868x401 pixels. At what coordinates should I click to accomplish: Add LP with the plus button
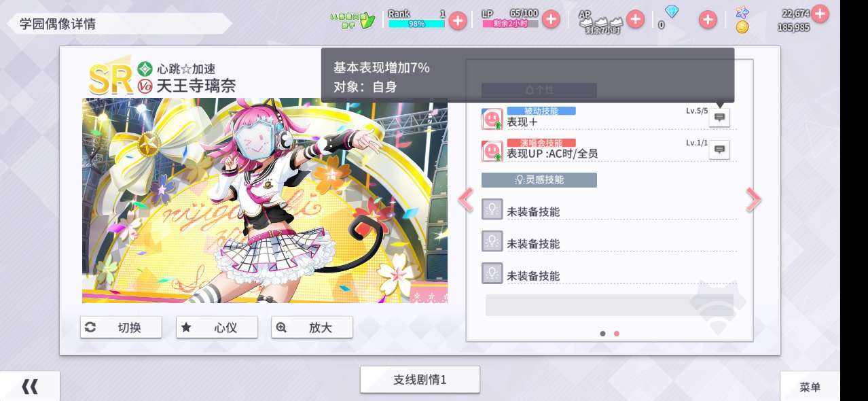[551, 20]
